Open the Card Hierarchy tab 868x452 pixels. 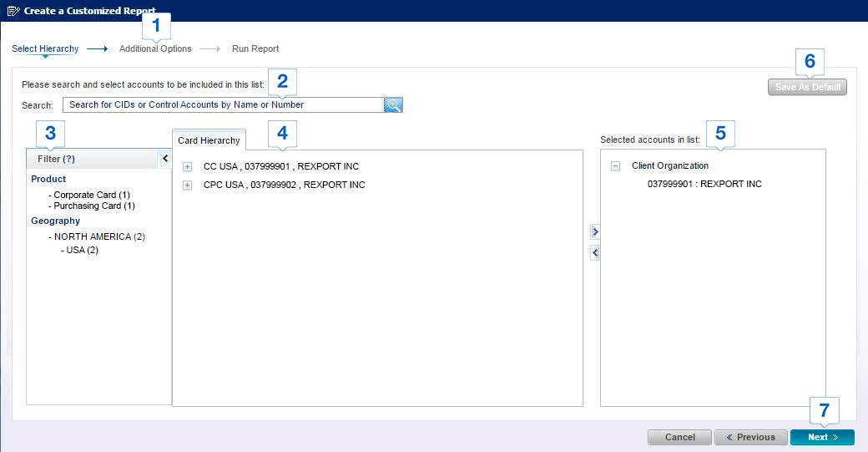(209, 140)
